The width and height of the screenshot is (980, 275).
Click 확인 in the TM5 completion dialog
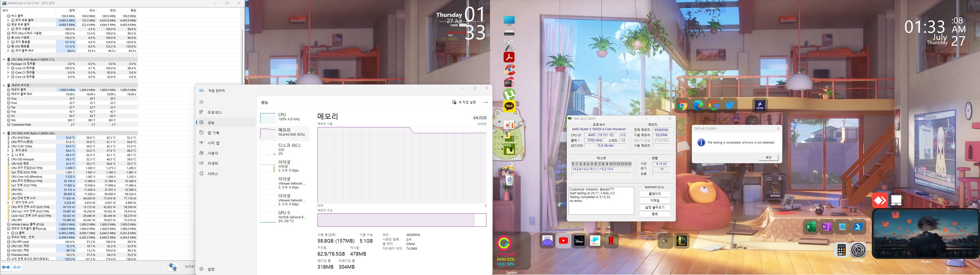click(x=768, y=157)
